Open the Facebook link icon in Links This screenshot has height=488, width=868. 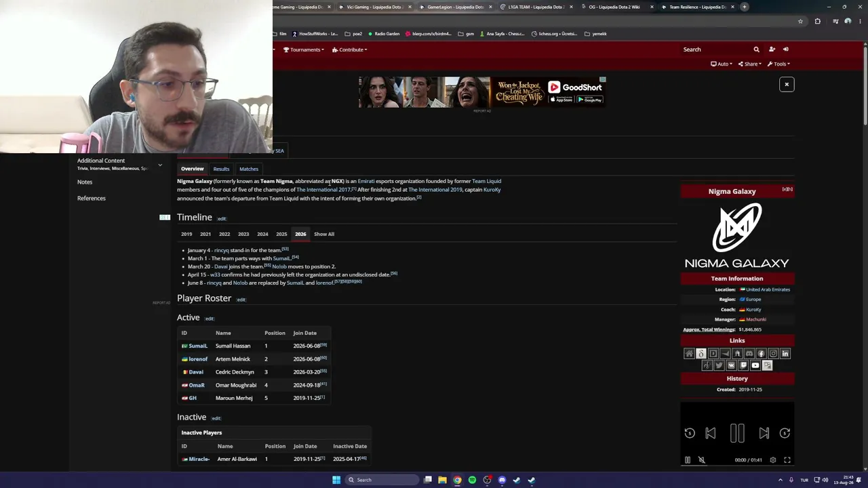coord(761,353)
